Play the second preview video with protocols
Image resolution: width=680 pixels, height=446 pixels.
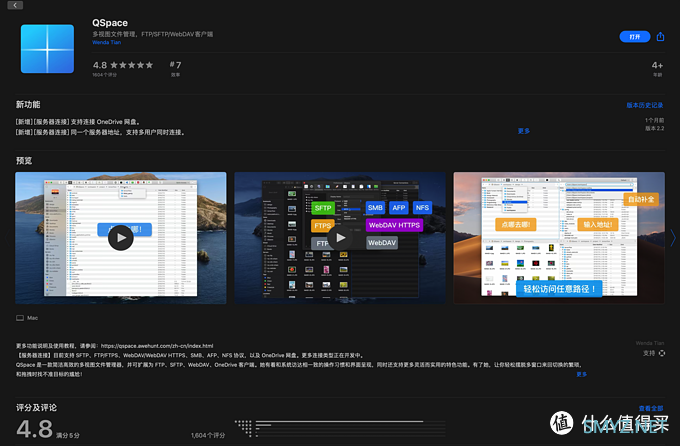coord(340,238)
